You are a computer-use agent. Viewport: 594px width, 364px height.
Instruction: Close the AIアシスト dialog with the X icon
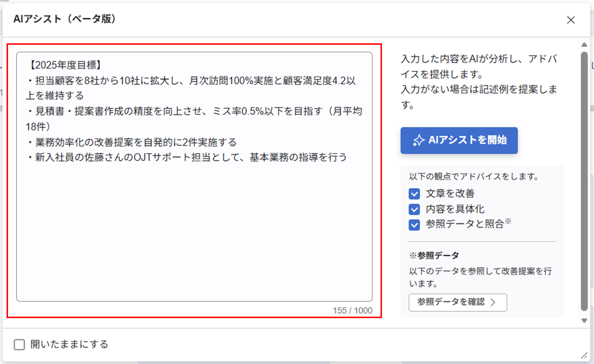pos(571,20)
